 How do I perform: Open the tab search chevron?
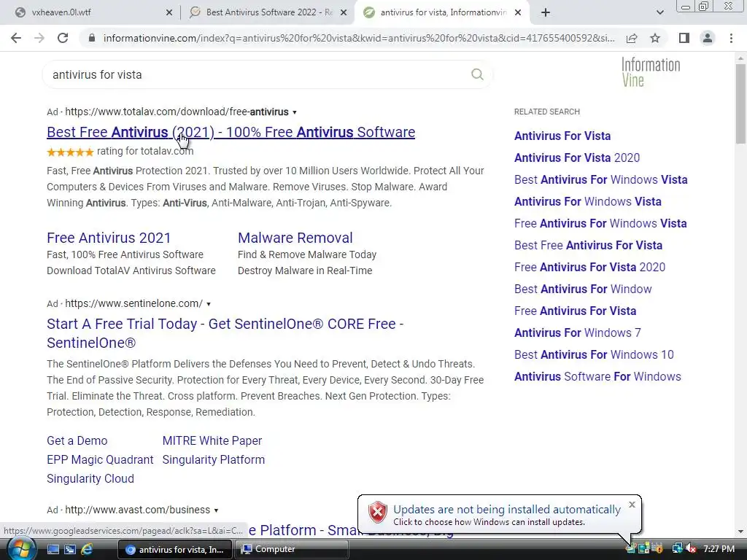(x=659, y=12)
